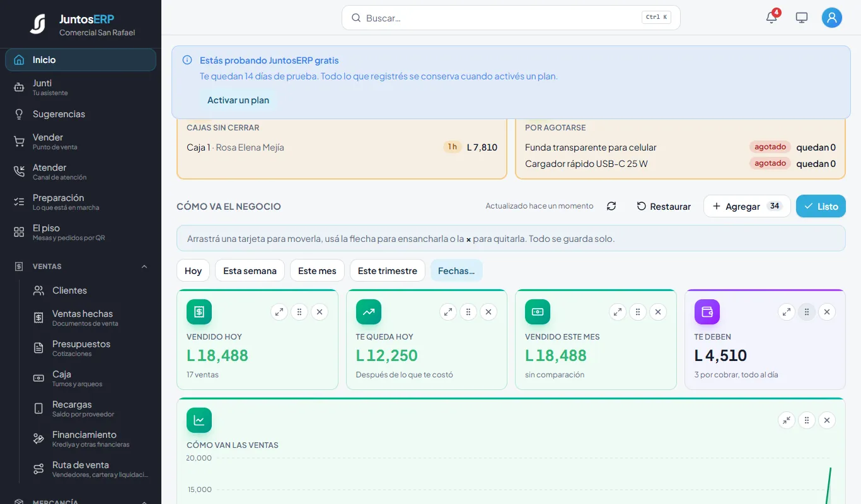Open the Fechas custom range picker
This screenshot has height=504, width=861.
click(x=456, y=270)
